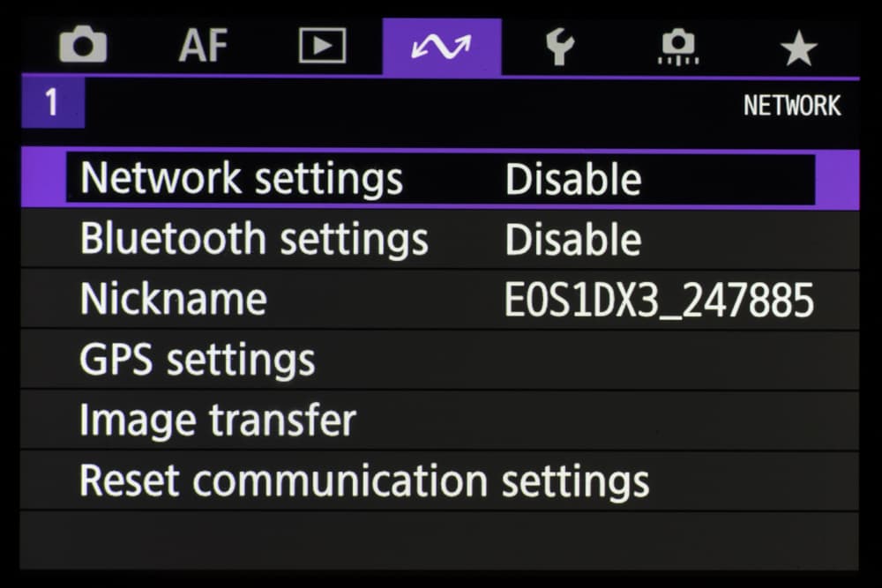Open the Shooting camera icon tab
The image size is (882, 588).
click(82, 46)
